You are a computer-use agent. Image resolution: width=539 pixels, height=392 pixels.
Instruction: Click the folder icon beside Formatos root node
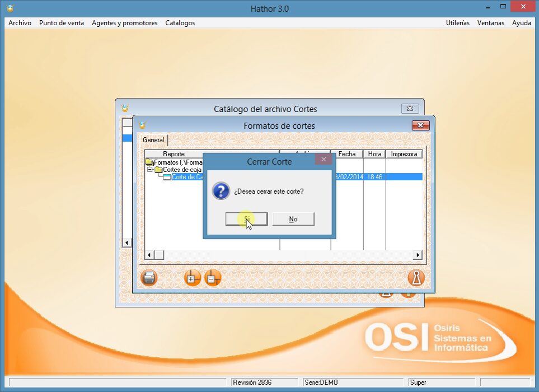tap(149, 162)
